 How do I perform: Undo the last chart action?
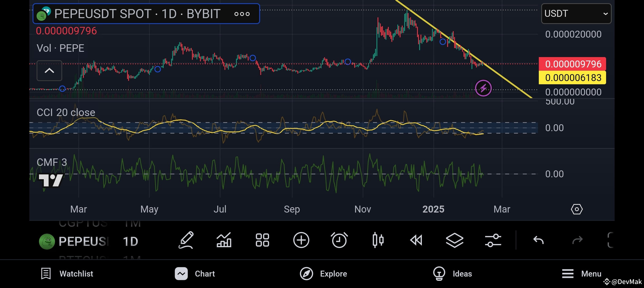point(538,240)
